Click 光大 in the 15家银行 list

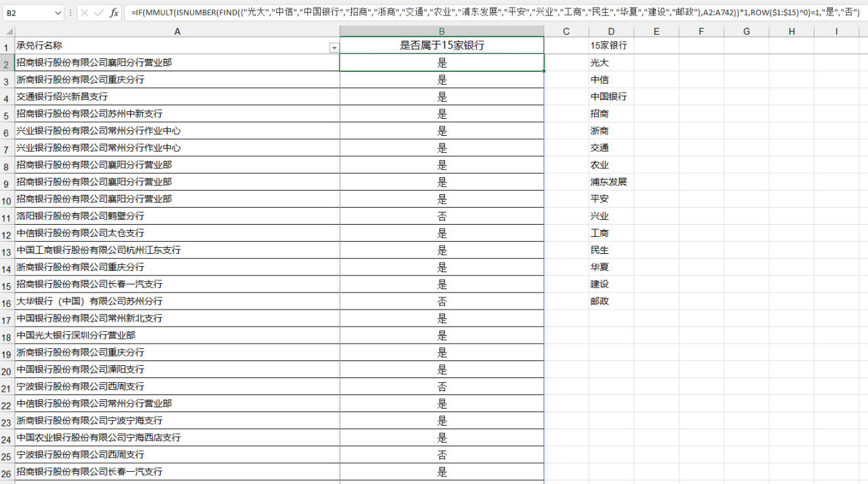pyautogui.click(x=611, y=62)
